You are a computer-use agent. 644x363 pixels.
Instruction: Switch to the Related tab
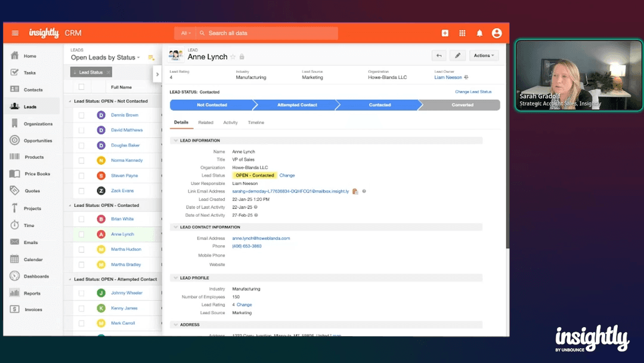click(x=206, y=122)
